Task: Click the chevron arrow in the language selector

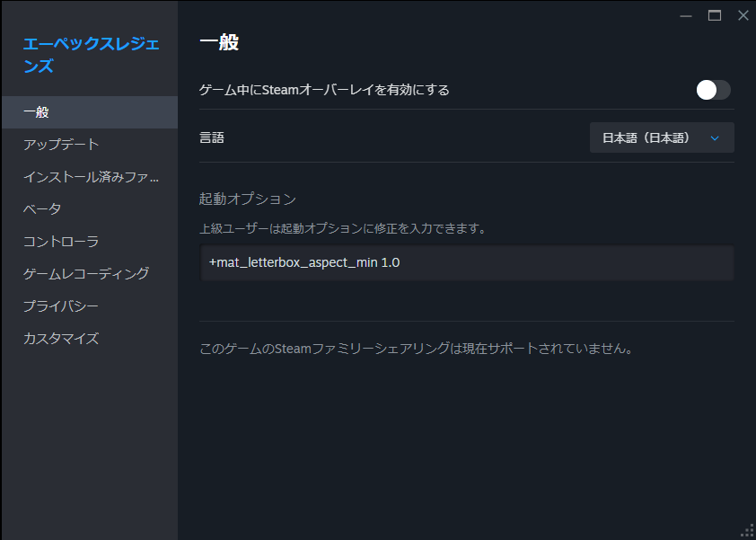Action: pos(715,138)
